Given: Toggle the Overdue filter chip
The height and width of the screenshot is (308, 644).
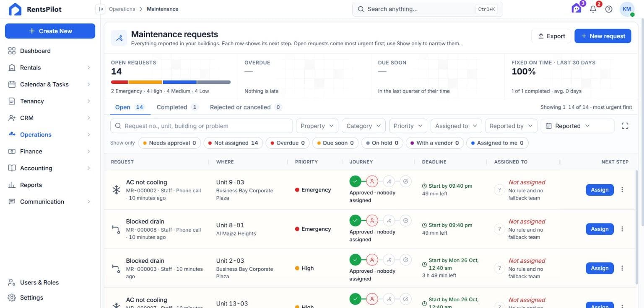Looking at the screenshot, I should tap(288, 143).
